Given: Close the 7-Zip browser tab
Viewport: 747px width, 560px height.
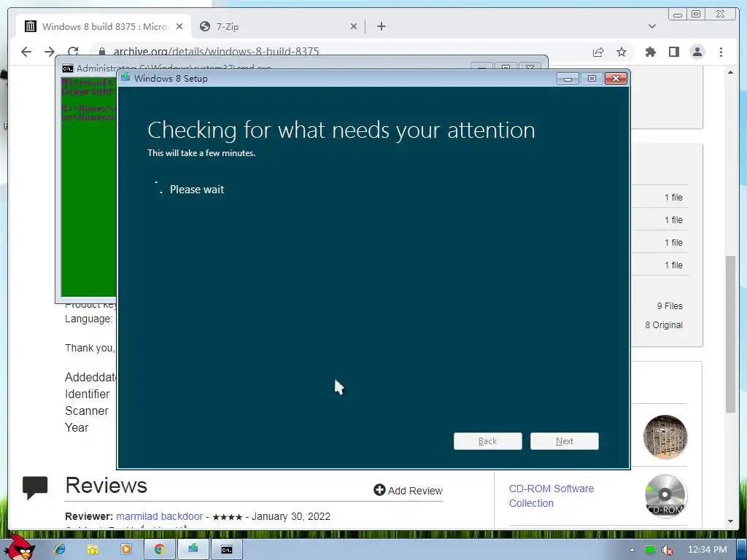Looking at the screenshot, I should click(x=354, y=27).
